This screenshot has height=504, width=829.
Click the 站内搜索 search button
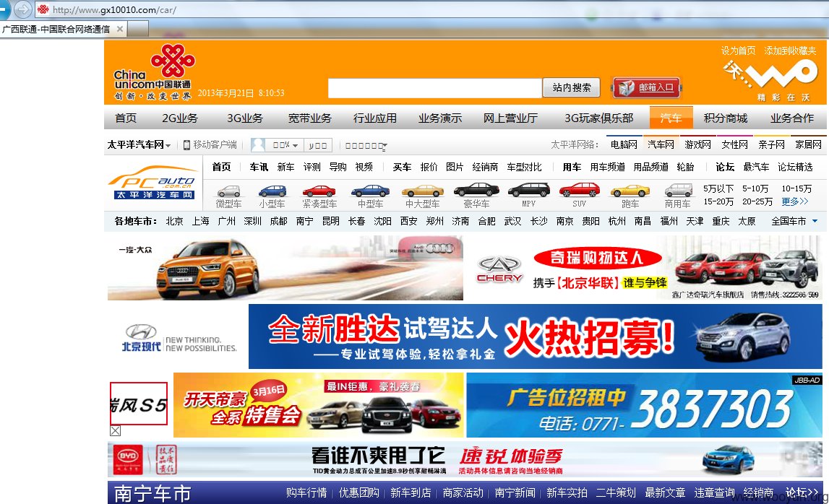click(x=572, y=87)
